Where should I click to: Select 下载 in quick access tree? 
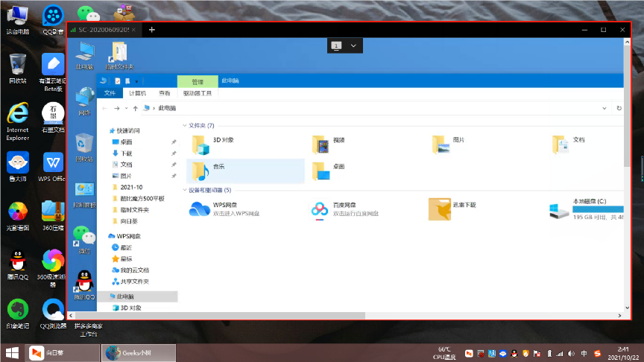coord(126,153)
